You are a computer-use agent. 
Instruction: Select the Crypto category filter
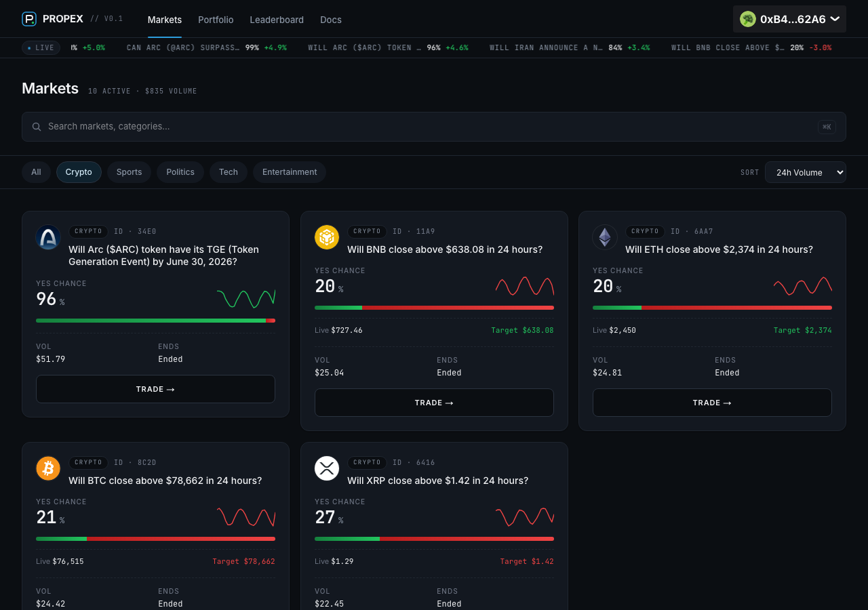pos(79,172)
